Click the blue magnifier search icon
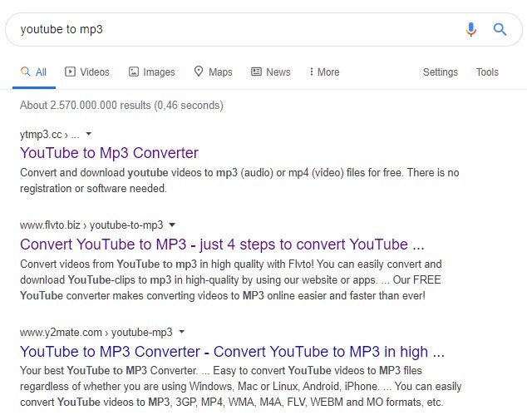This screenshot has height=420, width=527. click(x=500, y=30)
